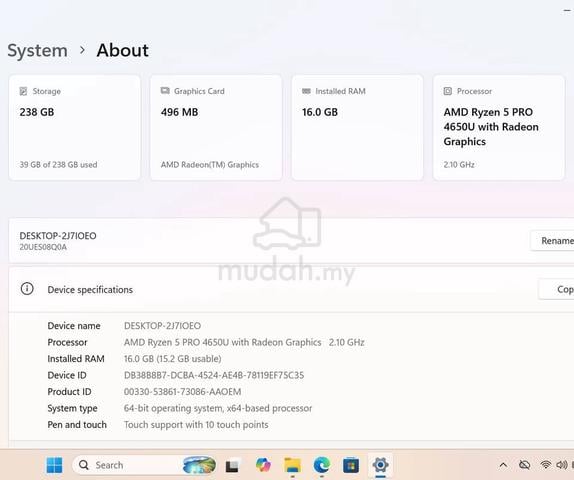Open the Wi-Fi network icon in the tray
574x480 pixels.
coord(545,465)
